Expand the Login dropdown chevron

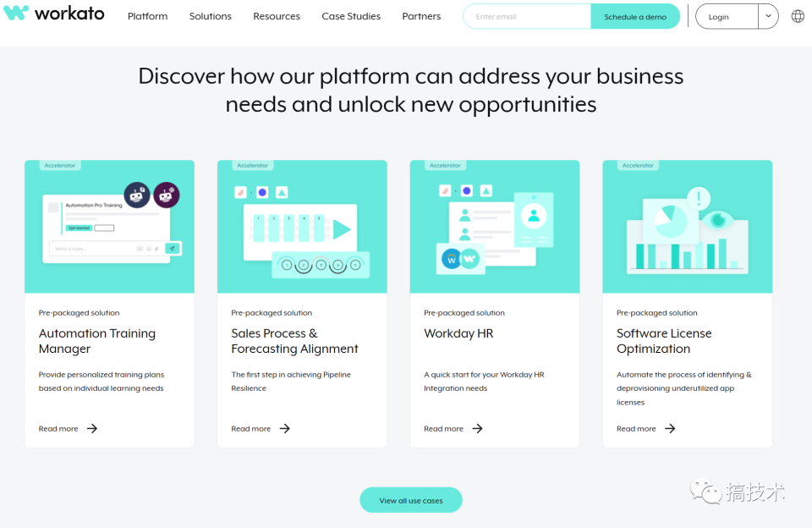[x=769, y=16]
